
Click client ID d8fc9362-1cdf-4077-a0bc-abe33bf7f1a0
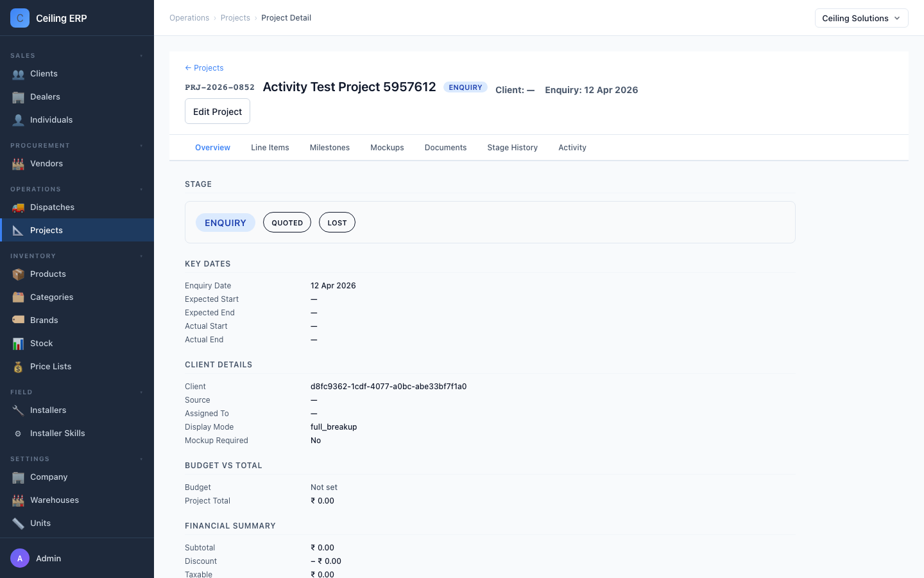388,387
